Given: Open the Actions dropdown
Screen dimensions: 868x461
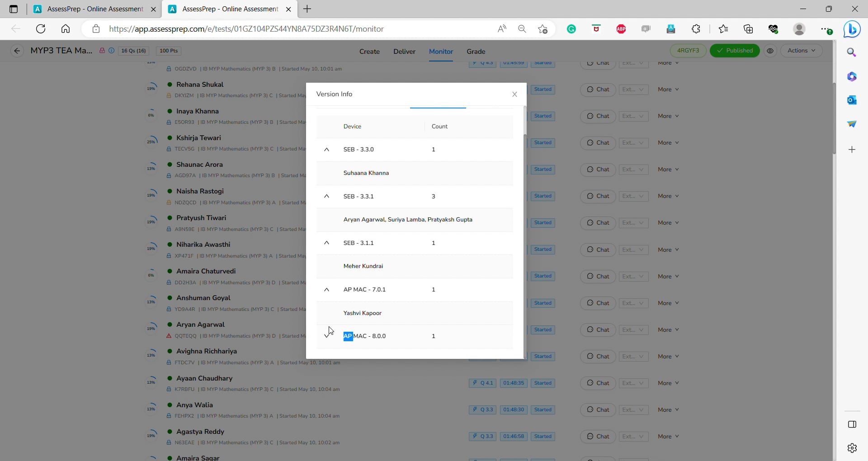Looking at the screenshot, I should point(801,51).
